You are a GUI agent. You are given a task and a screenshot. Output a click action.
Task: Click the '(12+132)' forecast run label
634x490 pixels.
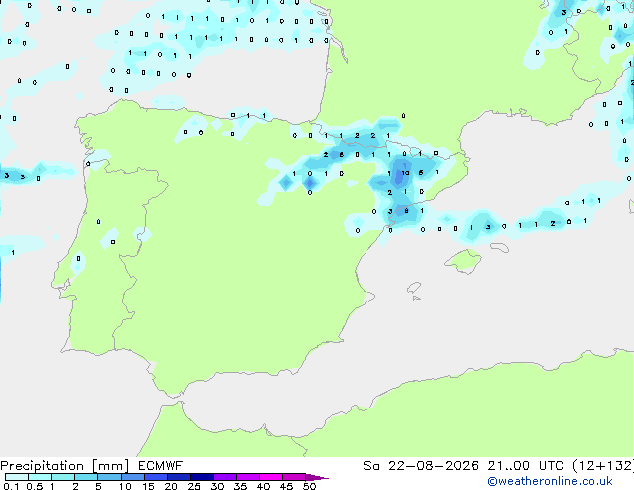coord(603,466)
